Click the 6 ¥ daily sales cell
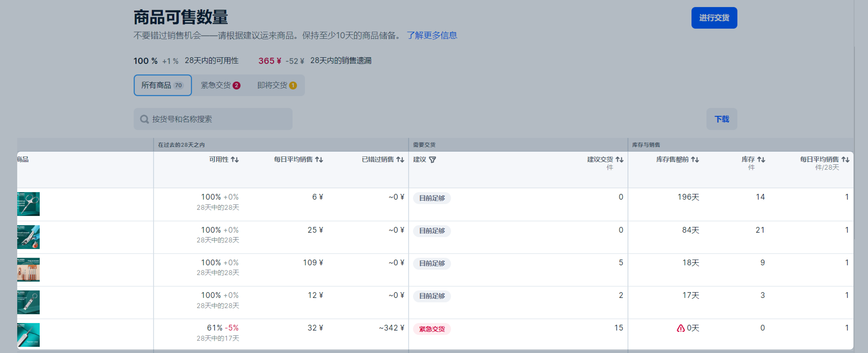868x353 pixels. coord(318,197)
